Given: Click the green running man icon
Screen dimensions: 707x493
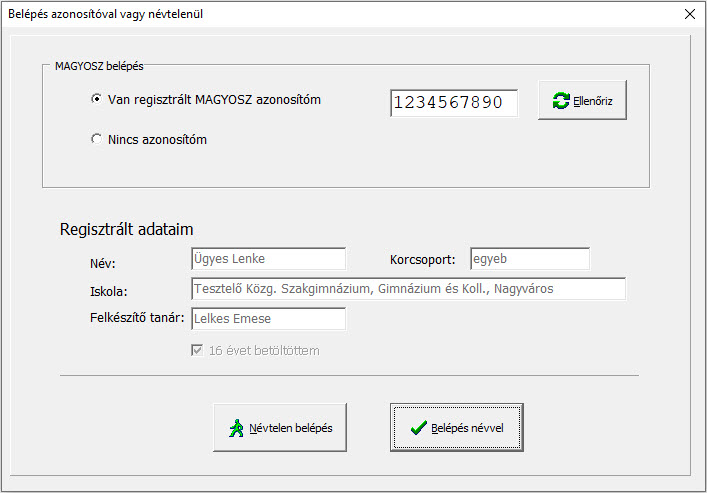Looking at the screenshot, I should tap(236, 428).
